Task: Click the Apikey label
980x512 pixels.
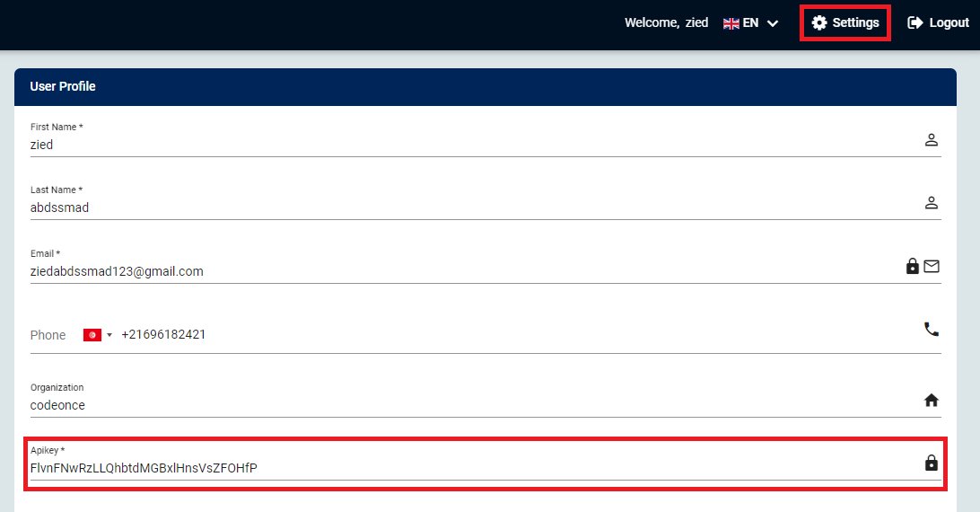Action: pyautogui.click(x=48, y=451)
